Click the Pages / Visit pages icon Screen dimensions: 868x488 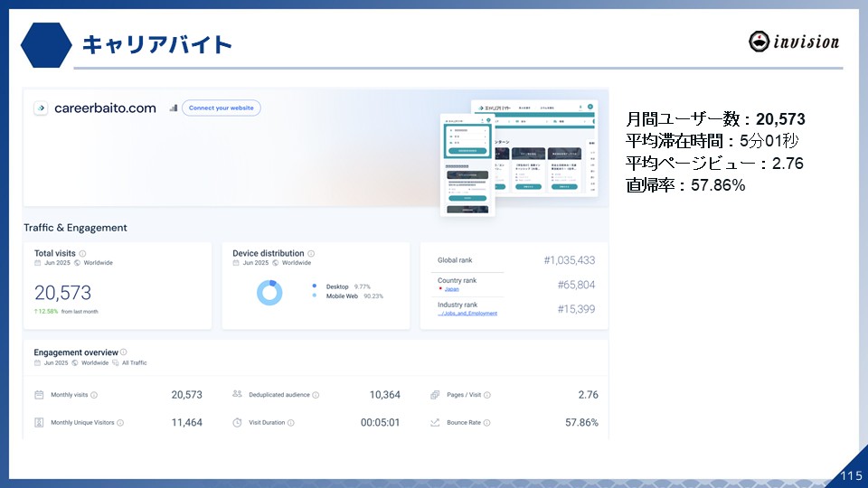(x=435, y=395)
